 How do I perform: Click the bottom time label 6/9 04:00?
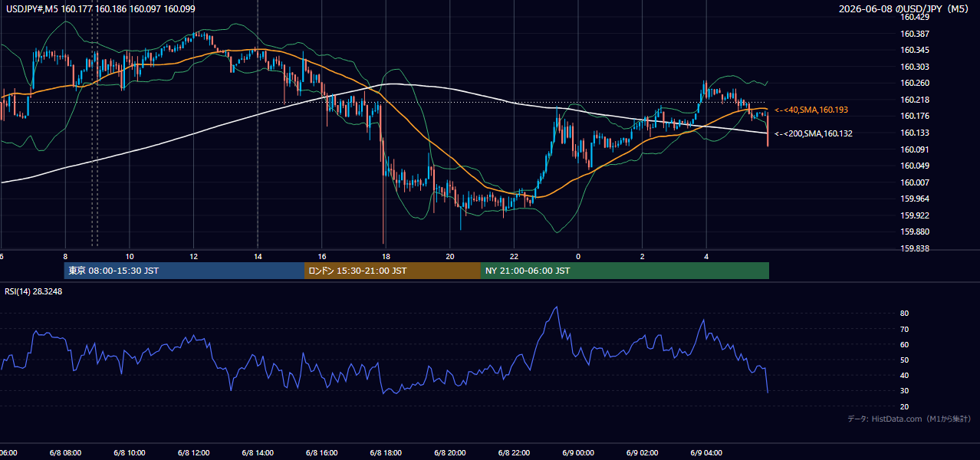706,452
